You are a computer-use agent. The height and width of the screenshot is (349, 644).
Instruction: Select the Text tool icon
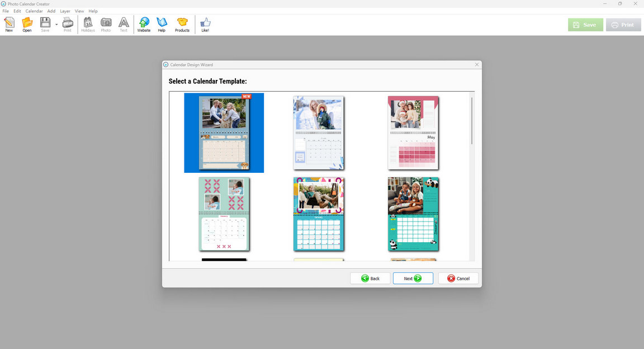pyautogui.click(x=124, y=25)
